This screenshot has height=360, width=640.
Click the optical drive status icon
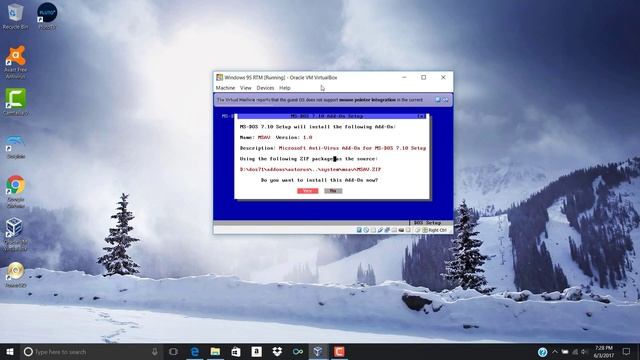(x=366, y=230)
